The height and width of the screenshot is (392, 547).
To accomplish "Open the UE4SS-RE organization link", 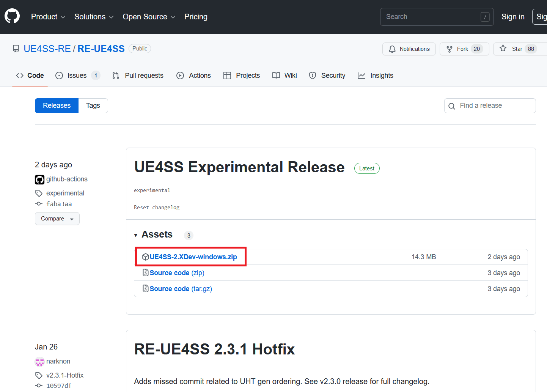I will pyautogui.click(x=47, y=49).
